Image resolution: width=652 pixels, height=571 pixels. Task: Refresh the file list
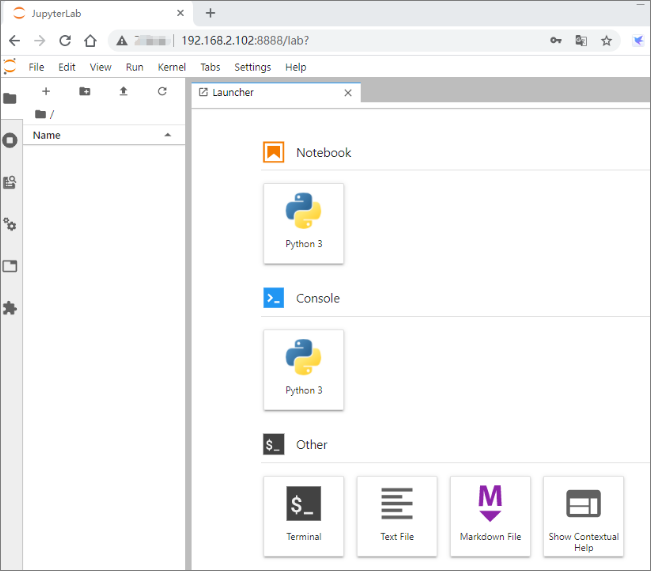(162, 91)
